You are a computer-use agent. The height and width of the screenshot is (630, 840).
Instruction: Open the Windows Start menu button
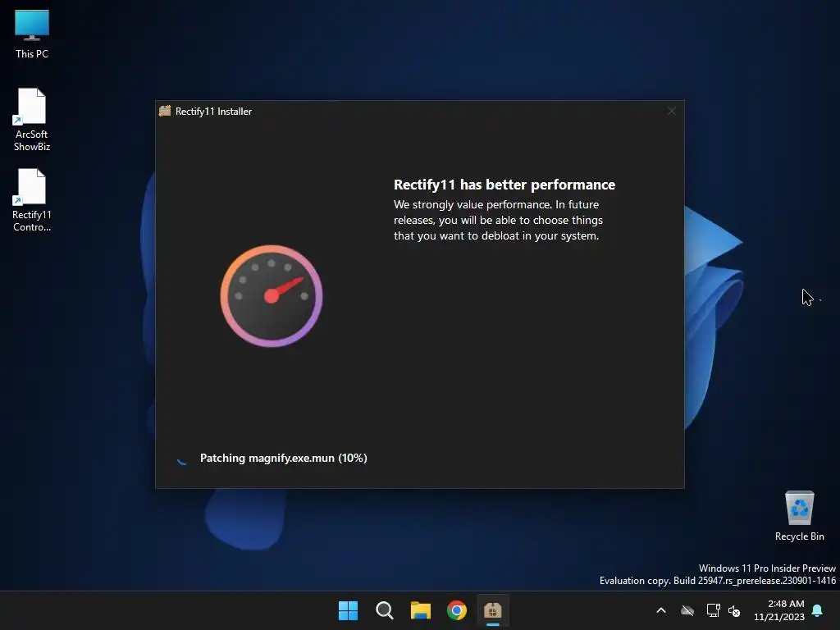[x=348, y=610]
